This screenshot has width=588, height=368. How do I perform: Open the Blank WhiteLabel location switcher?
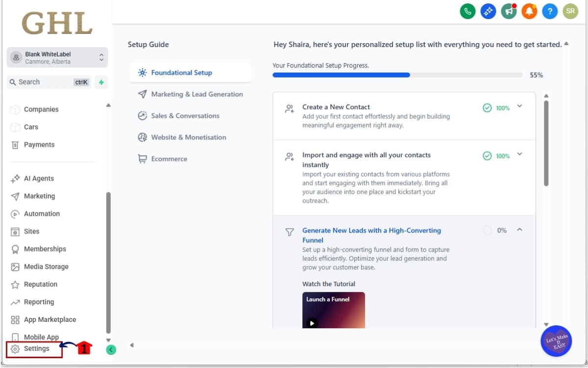tap(56, 57)
